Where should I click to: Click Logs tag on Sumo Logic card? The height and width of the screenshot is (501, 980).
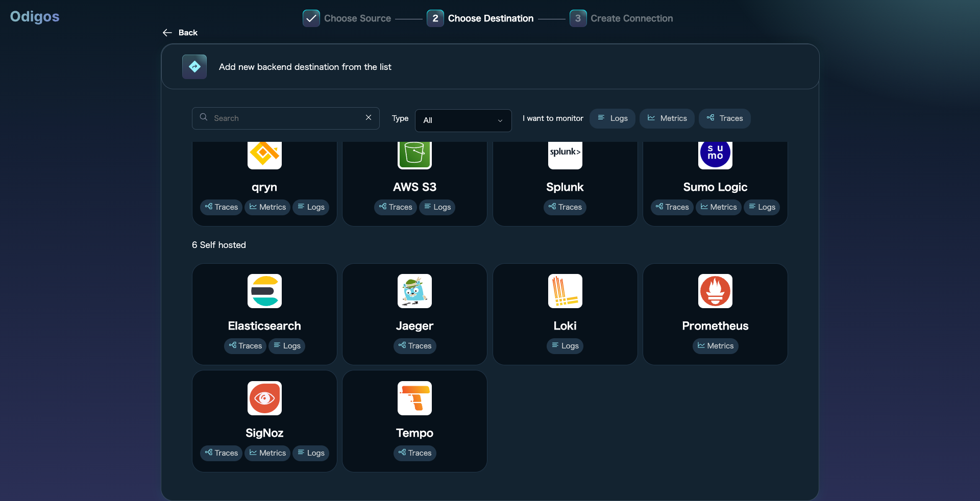tap(762, 207)
